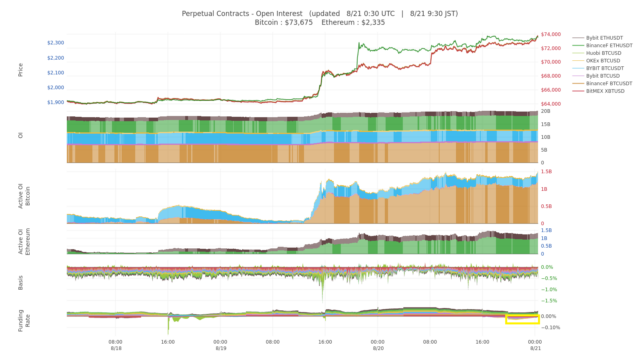The height and width of the screenshot is (360, 640).
Task: Click the '8/18' date label
Action: [116, 349]
